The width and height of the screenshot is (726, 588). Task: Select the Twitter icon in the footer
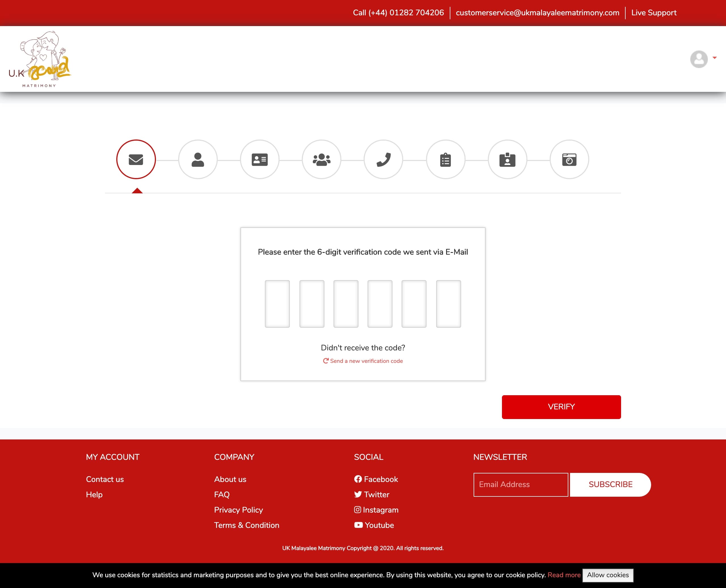pyautogui.click(x=358, y=494)
